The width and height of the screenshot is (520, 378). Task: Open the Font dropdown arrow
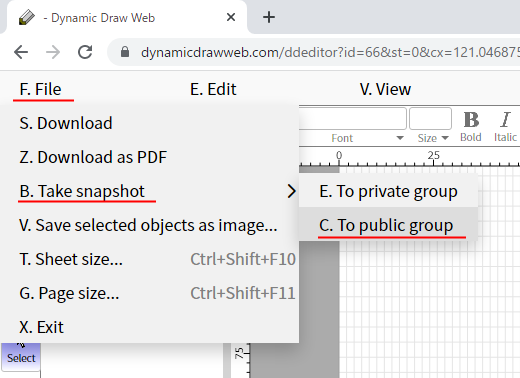click(400, 138)
